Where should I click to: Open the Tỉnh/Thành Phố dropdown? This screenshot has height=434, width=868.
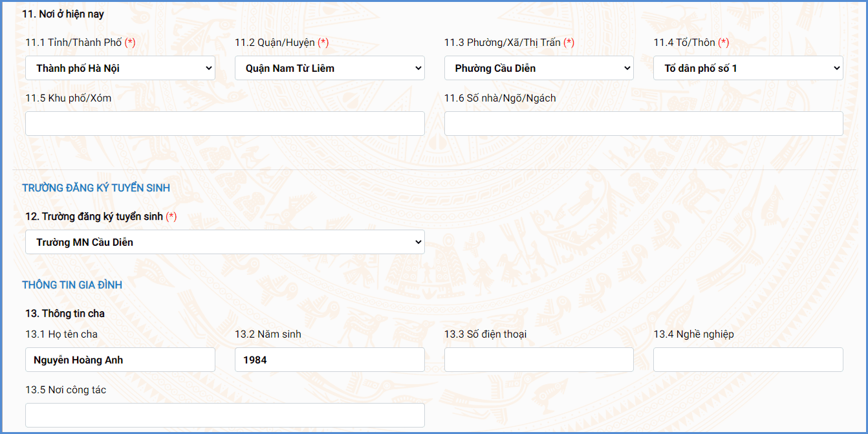[x=120, y=68]
